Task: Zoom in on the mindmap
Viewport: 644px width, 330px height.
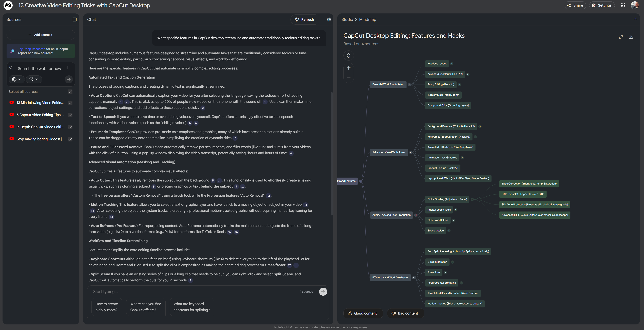Action: [348, 68]
